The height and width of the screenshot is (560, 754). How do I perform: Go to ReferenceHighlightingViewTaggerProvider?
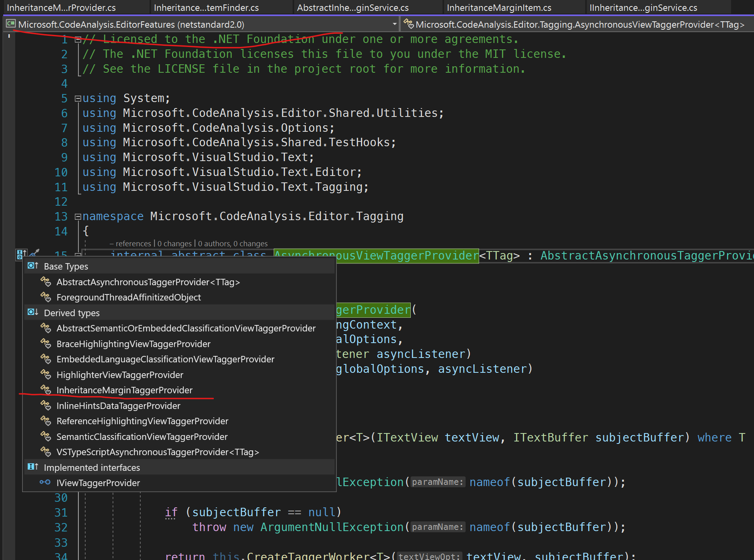point(142,421)
